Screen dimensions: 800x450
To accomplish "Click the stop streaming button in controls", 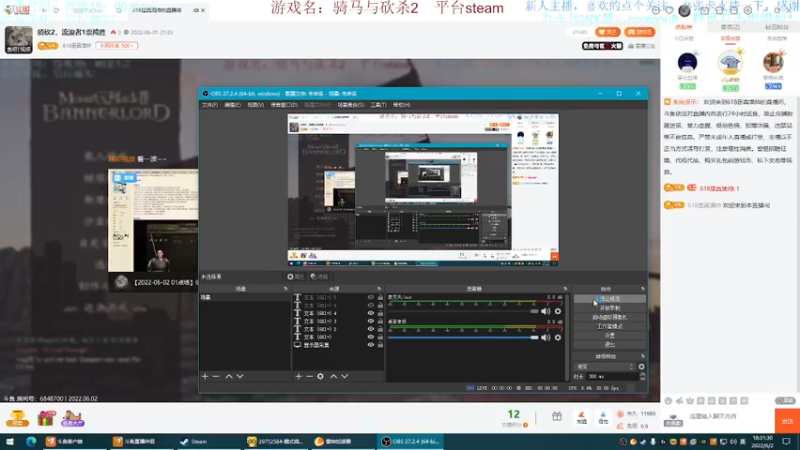I will tap(609, 299).
